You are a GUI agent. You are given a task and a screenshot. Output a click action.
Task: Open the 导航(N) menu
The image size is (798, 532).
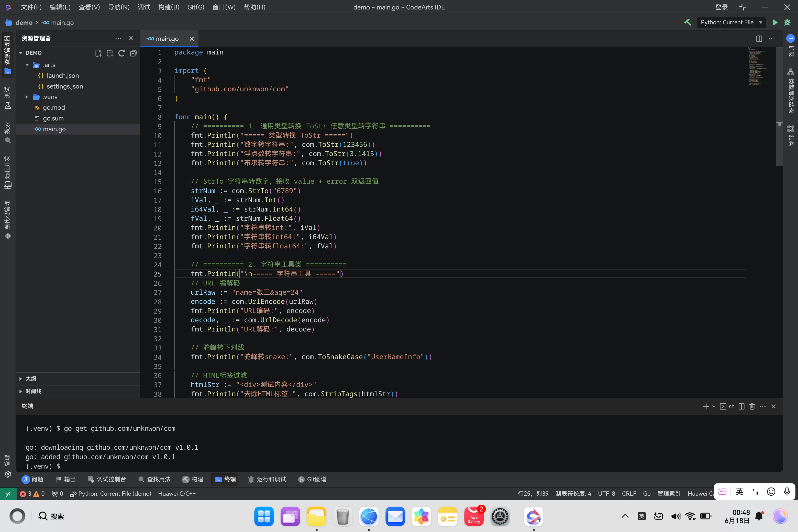(118, 7)
